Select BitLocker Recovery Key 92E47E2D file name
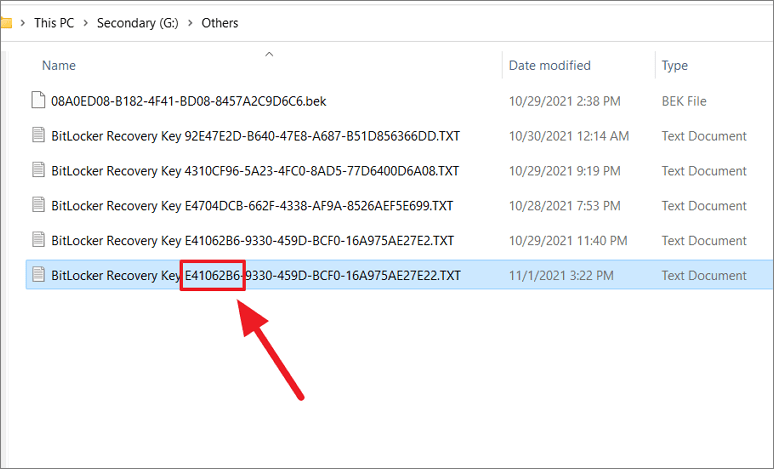The width and height of the screenshot is (774, 469). point(256,136)
